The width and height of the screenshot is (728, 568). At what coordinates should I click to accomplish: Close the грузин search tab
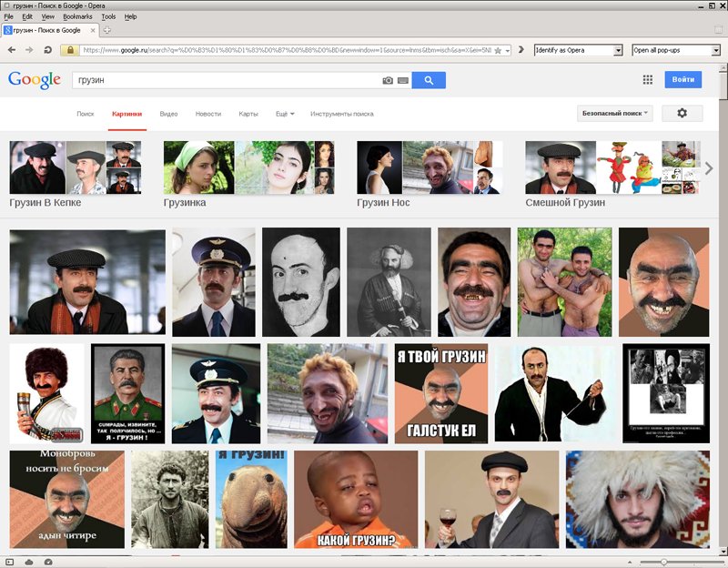point(93,30)
